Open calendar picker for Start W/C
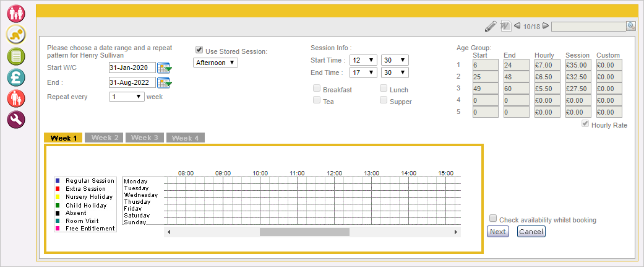This screenshot has height=267, width=644. click(165, 68)
